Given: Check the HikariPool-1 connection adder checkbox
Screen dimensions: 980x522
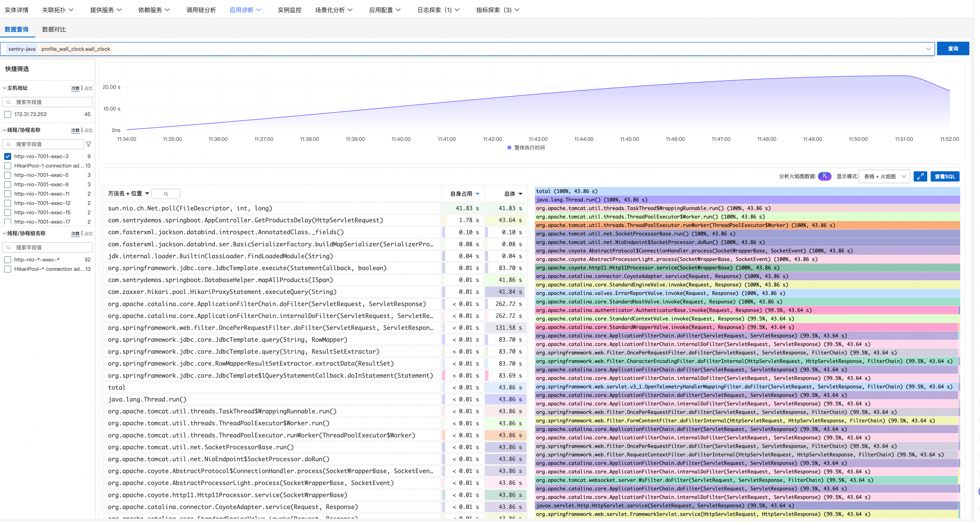Looking at the screenshot, I should (8, 166).
